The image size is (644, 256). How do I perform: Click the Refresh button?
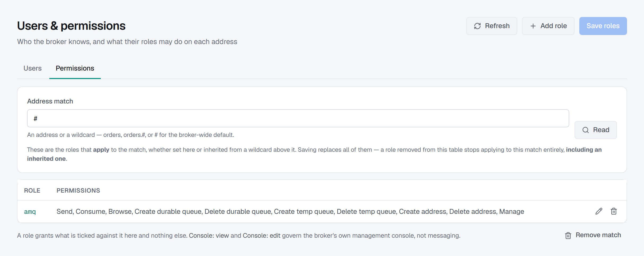(x=491, y=26)
